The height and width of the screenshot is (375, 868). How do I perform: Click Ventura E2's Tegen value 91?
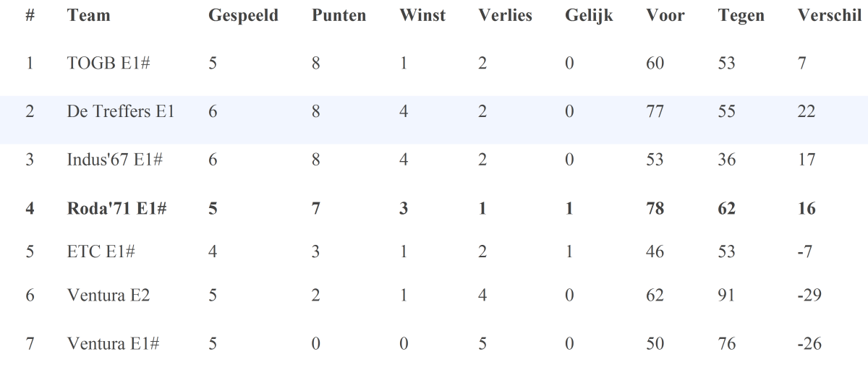(726, 296)
